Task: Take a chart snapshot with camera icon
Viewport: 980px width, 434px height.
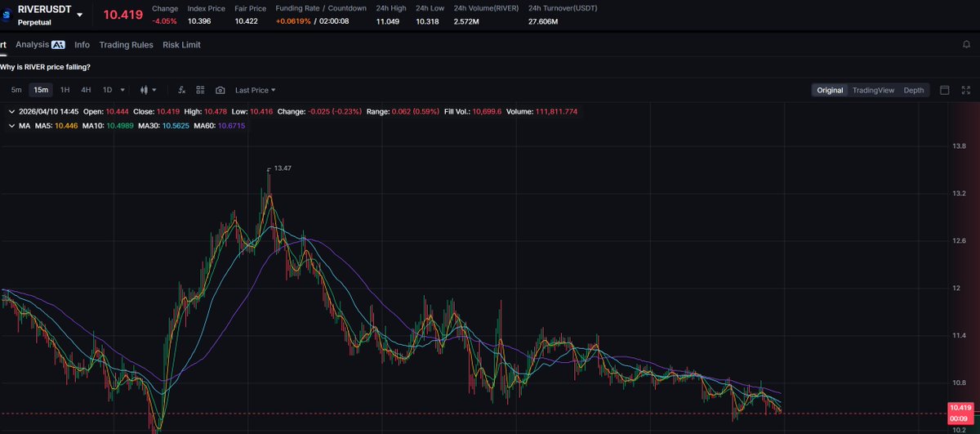Action: (x=220, y=90)
